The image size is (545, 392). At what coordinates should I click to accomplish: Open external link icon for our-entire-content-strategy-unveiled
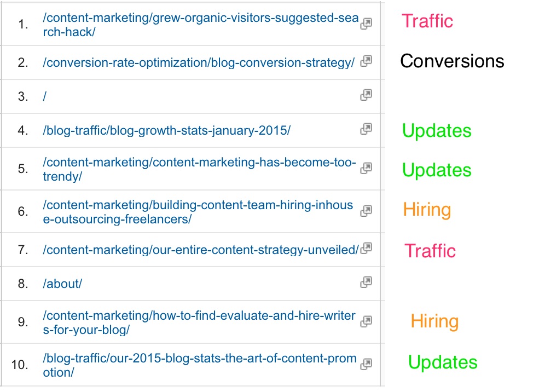(x=366, y=249)
